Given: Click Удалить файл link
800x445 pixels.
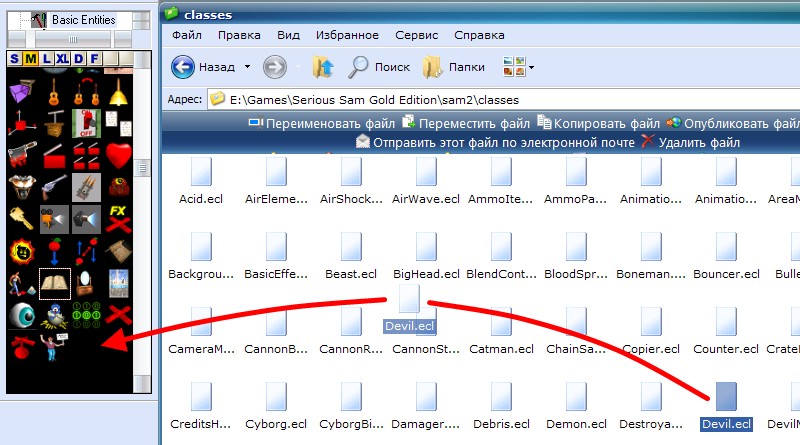Looking at the screenshot, I should (691, 142).
